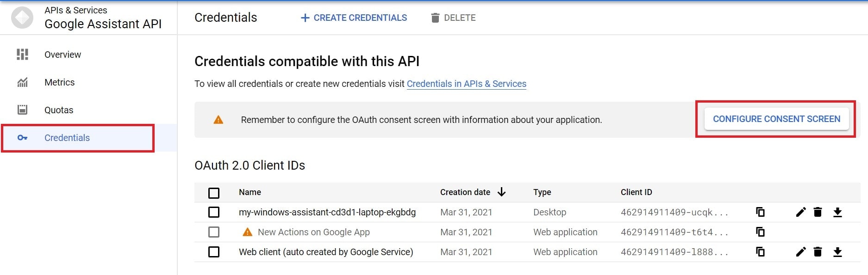Open Credentials in APIs & Services link

point(467,84)
